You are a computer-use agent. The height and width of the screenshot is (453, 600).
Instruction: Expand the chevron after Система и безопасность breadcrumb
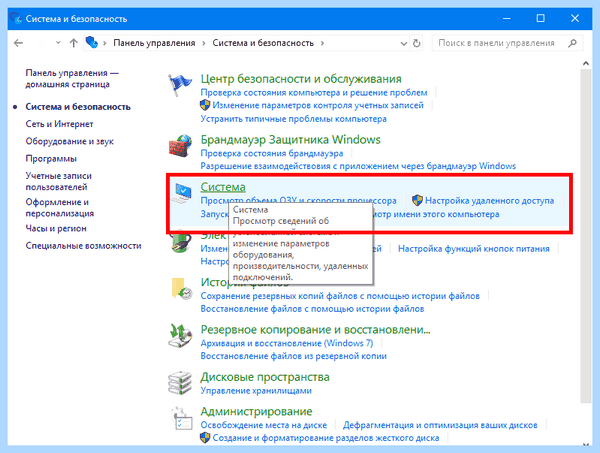pos(323,43)
